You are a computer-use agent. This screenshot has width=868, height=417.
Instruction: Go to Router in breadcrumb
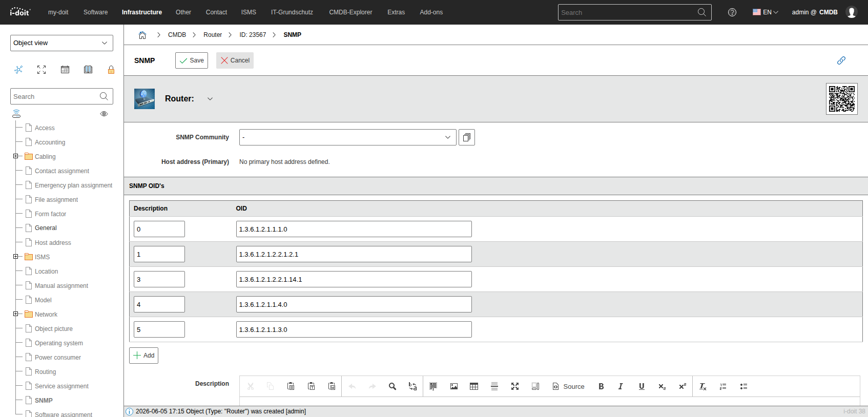point(213,35)
